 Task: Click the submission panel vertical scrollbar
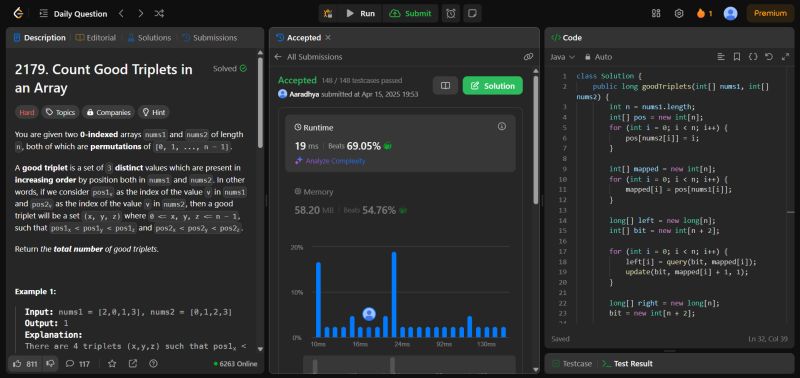point(535,140)
